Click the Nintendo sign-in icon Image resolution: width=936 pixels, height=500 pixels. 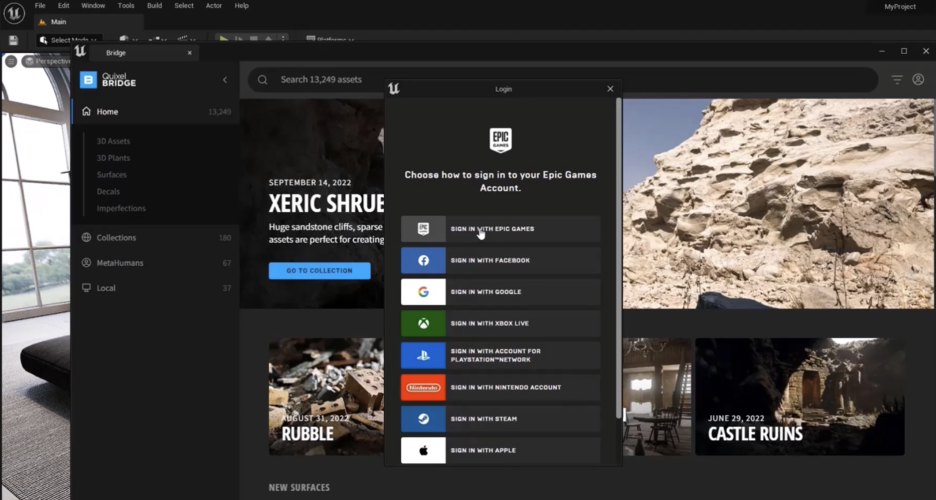coord(423,387)
